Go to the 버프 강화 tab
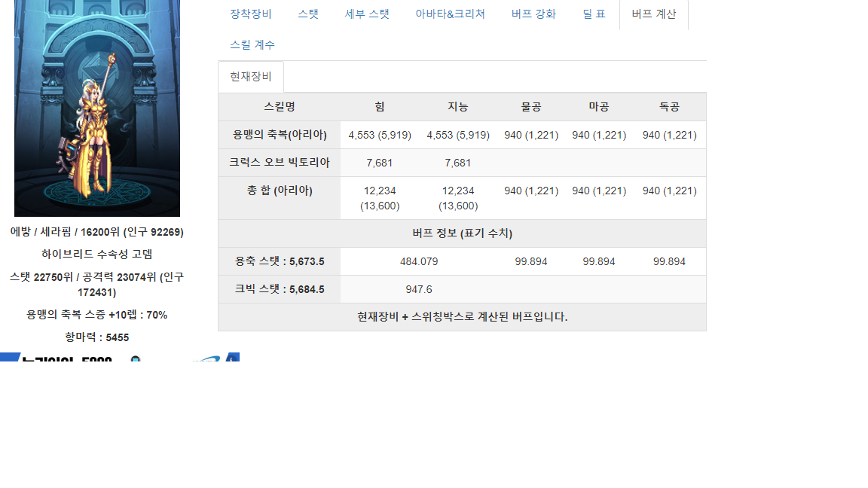Screen dimensions: 868x488 pos(533,14)
